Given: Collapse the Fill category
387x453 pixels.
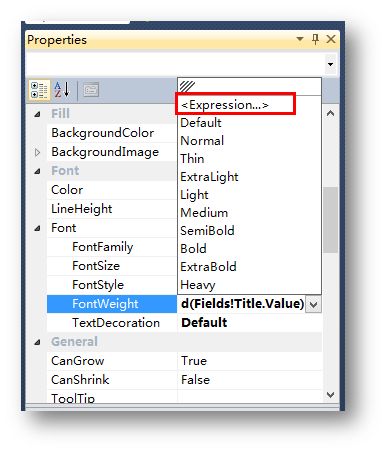Looking at the screenshot, I should point(37,114).
